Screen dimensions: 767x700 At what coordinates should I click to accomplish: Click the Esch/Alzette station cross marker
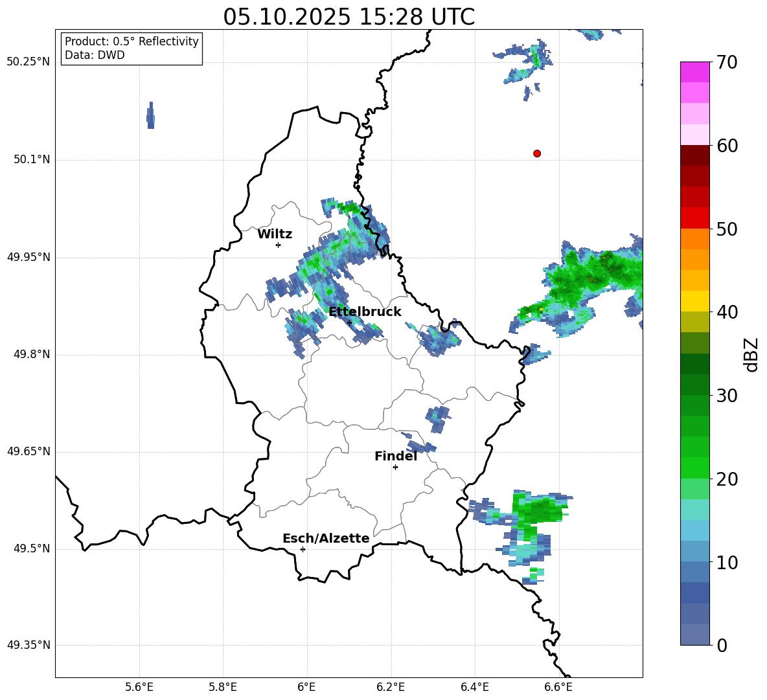click(x=303, y=549)
